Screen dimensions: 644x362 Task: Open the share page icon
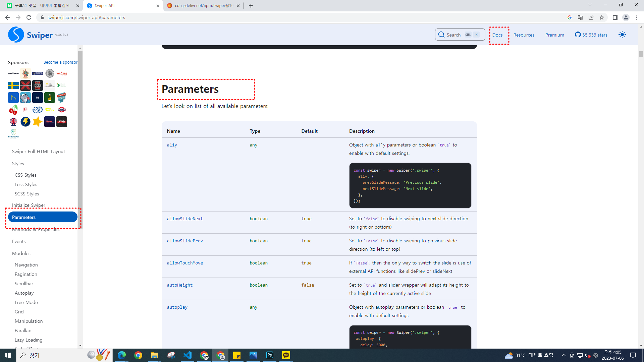tap(591, 17)
